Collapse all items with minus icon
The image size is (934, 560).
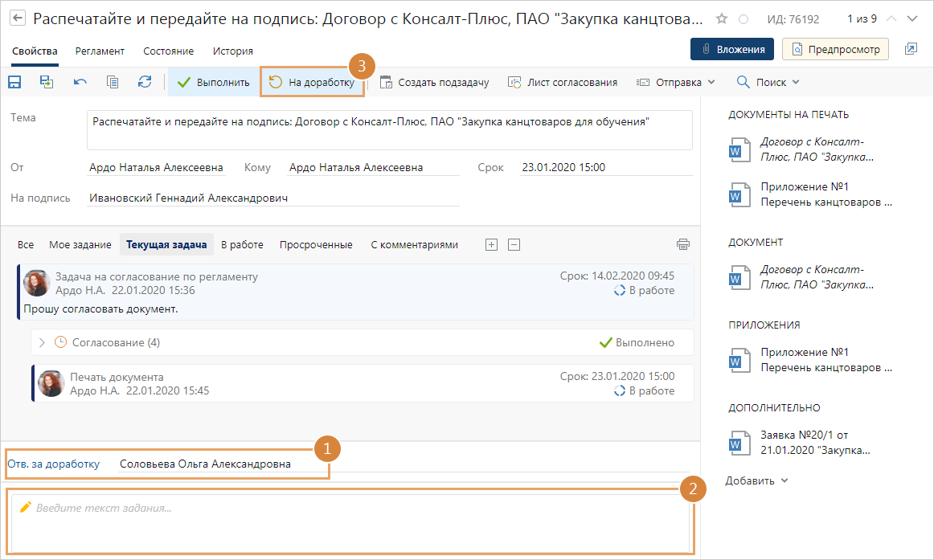[x=514, y=244]
